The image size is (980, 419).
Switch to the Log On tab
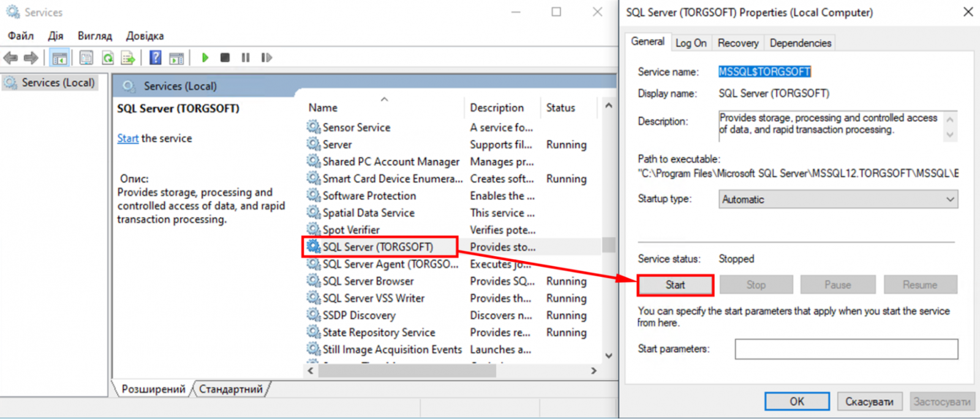[691, 43]
